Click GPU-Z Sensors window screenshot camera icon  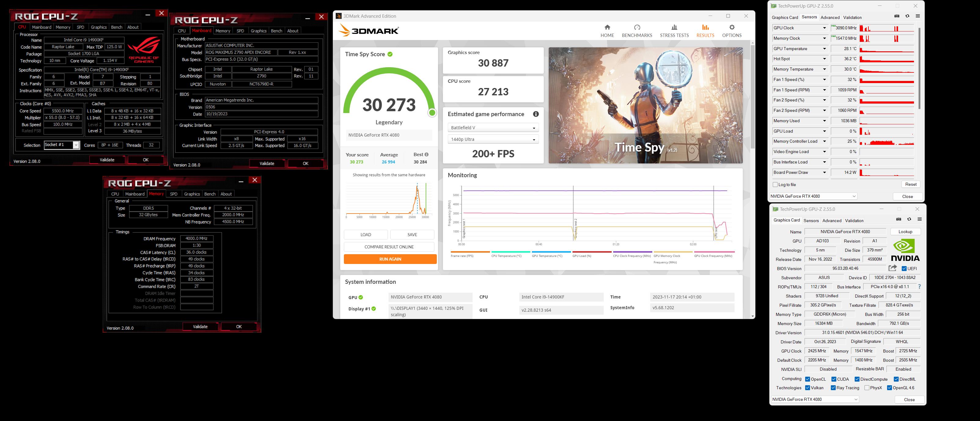(x=897, y=16)
